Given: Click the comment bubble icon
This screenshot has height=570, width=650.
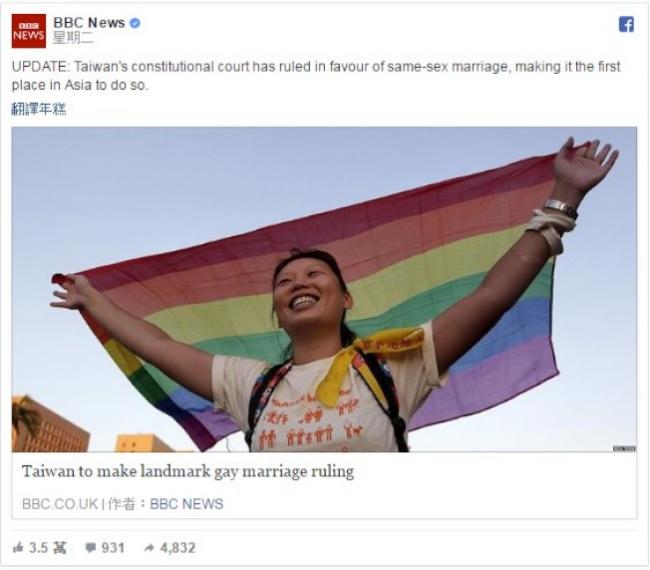Looking at the screenshot, I should click(x=90, y=548).
